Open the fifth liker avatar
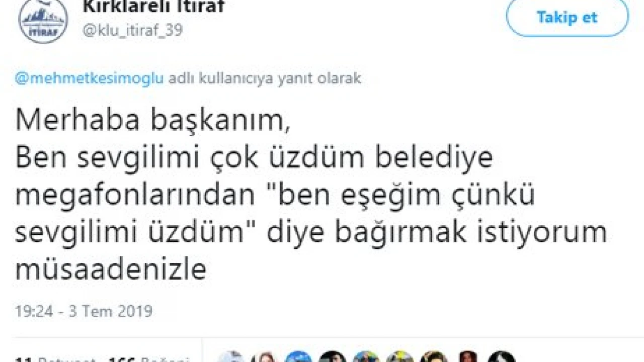Viewport: 644px width, 362px height. pos(366,357)
